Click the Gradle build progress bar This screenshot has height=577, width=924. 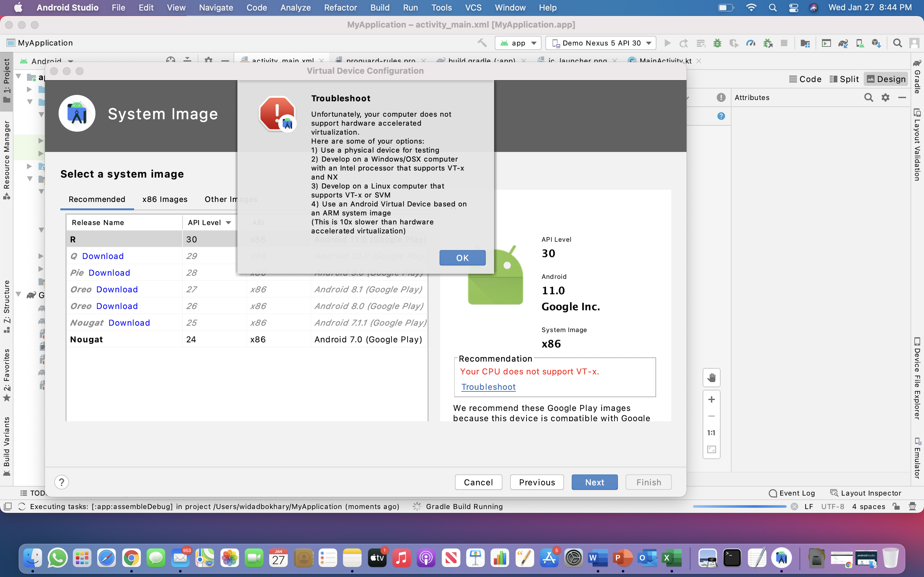click(739, 506)
